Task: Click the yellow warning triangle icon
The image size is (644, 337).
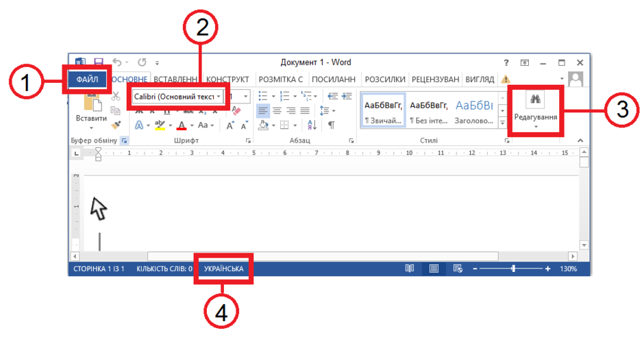Action: click(x=506, y=79)
